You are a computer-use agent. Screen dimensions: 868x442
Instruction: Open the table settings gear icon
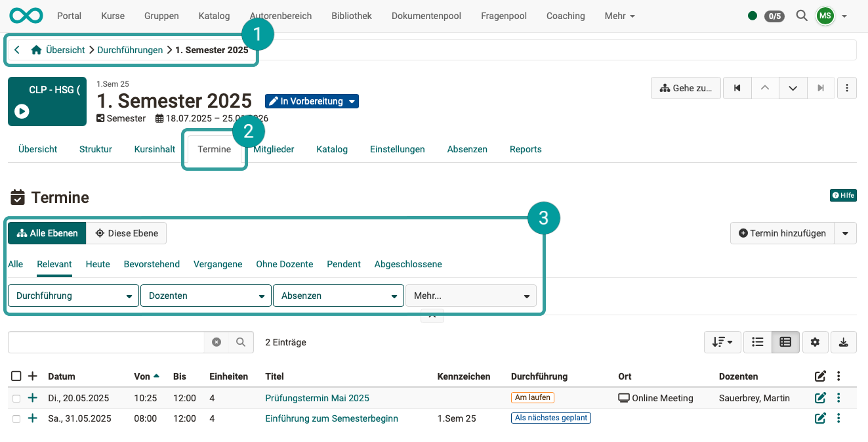pos(815,342)
